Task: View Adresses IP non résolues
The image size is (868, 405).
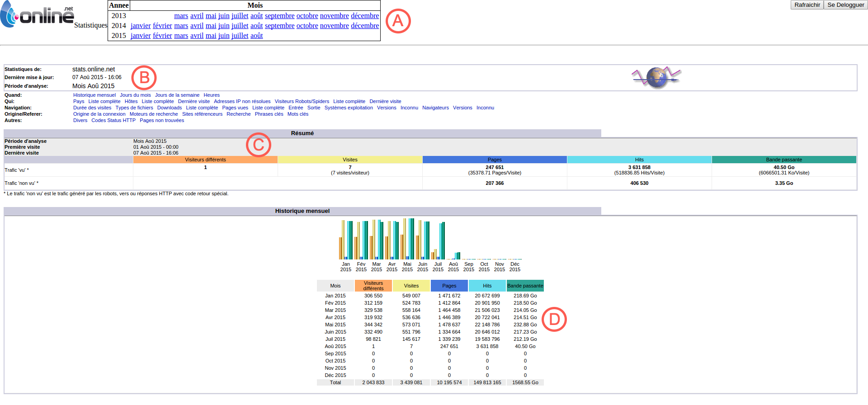Action: (x=242, y=101)
